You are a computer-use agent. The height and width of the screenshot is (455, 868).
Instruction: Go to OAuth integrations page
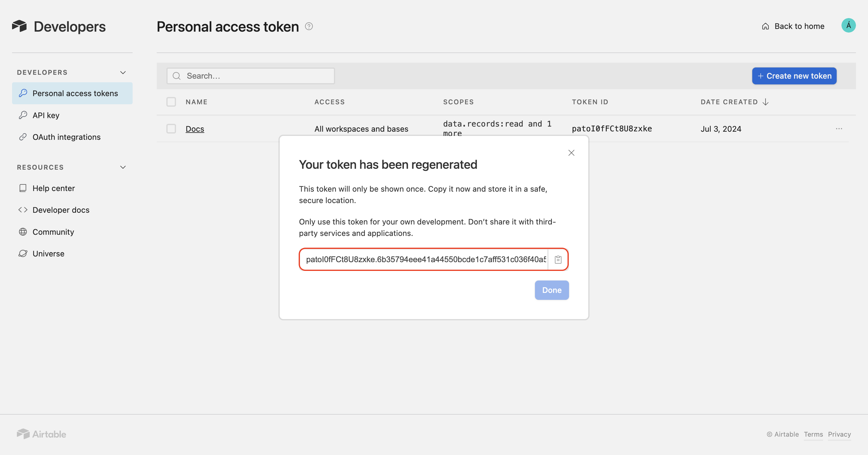tap(66, 137)
